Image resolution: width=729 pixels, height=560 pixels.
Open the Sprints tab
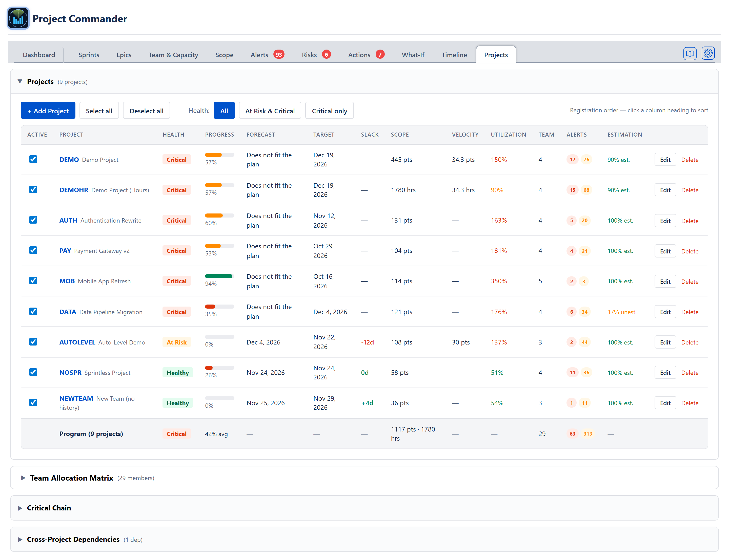tap(88, 55)
